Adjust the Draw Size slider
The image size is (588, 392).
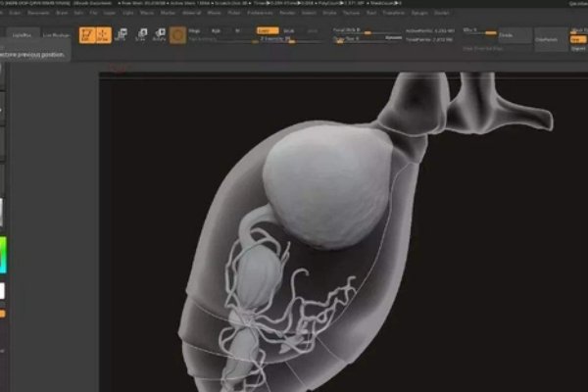coord(354,37)
